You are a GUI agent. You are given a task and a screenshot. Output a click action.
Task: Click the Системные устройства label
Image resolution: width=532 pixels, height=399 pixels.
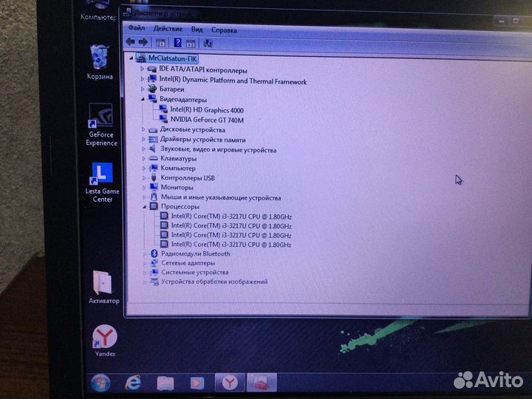pyautogui.click(x=195, y=272)
